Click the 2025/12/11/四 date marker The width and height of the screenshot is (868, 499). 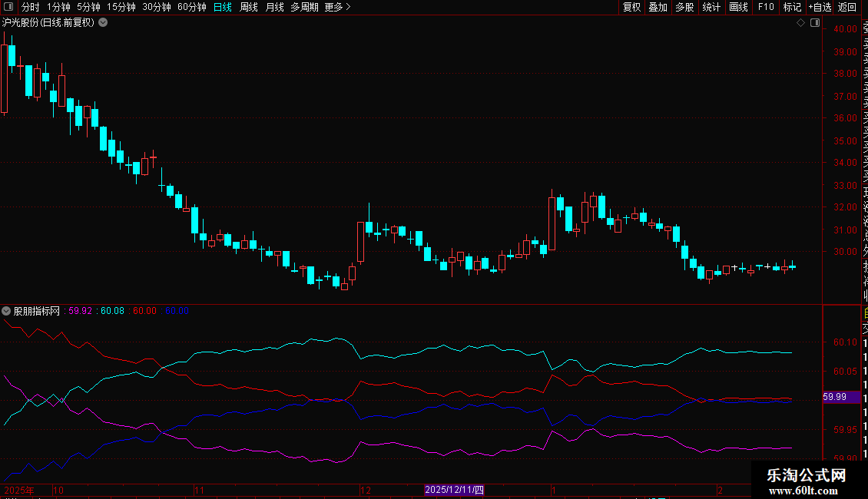point(454,490)
